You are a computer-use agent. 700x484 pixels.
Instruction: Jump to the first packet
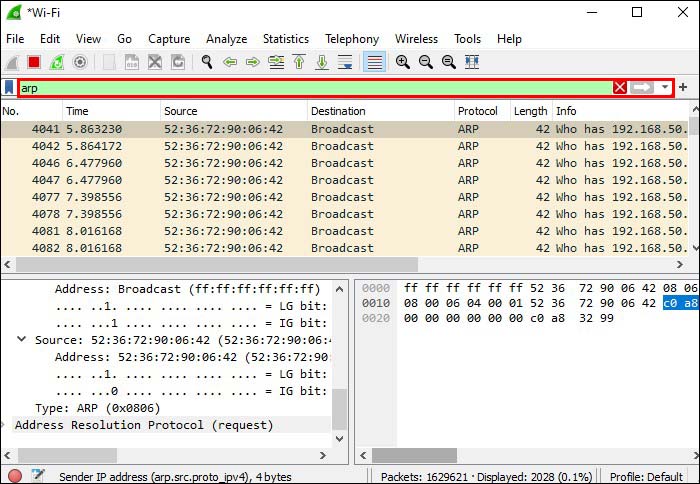tap(299, 62)
